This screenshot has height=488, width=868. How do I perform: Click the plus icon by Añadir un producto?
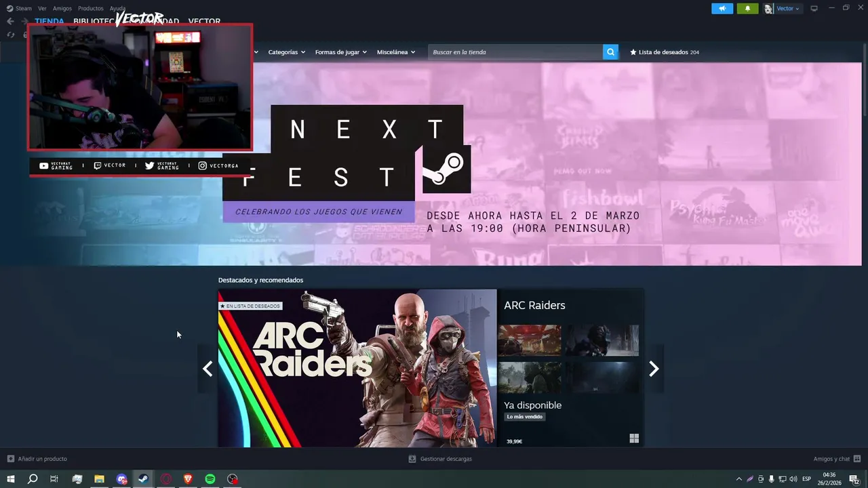point(10,459)
